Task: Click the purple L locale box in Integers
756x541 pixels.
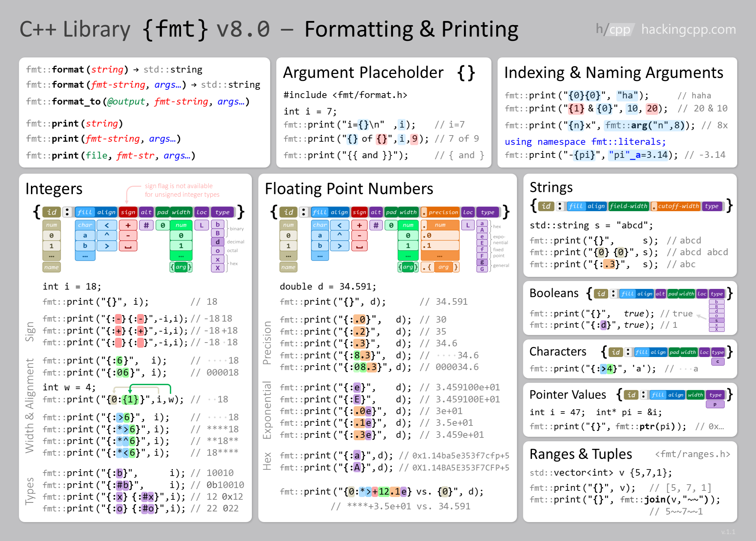Action: click(x=201, y=225)
